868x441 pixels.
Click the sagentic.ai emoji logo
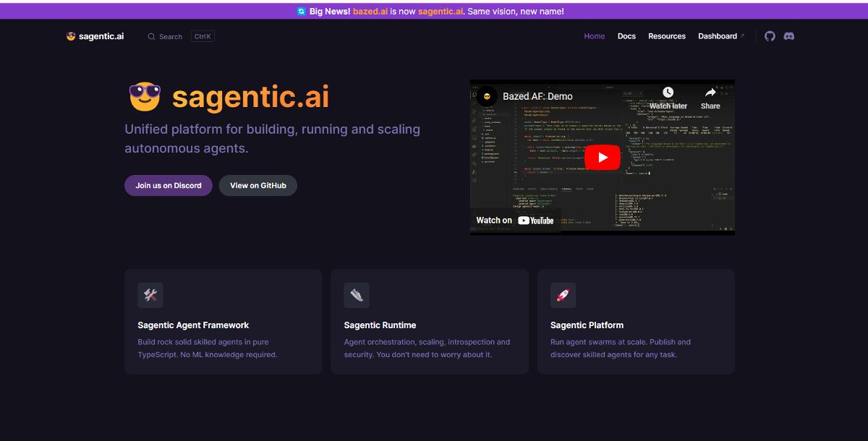pyautogui.click(x=70, y=35)
